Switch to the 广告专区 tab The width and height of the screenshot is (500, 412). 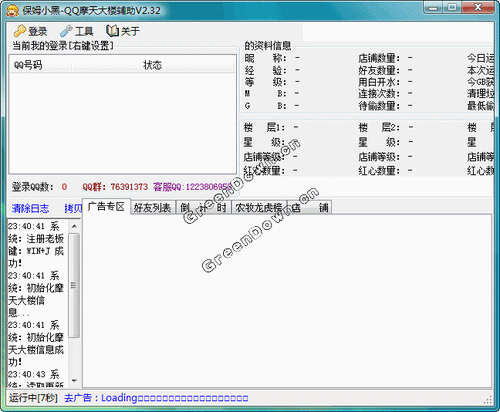106,207
